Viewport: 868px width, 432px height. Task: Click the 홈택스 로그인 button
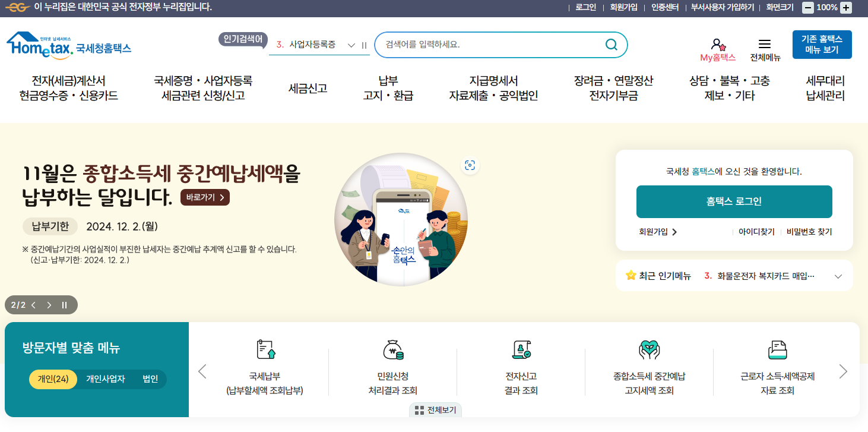pos(734,201)
